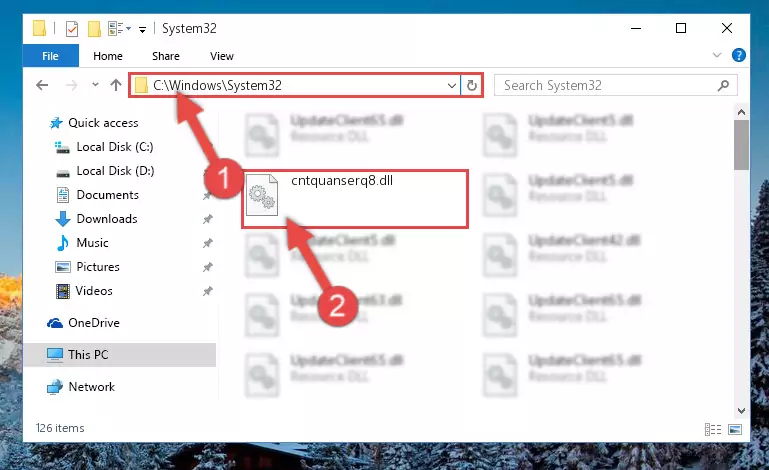The width and height of the screenshot is (769, 470).
Task: Click the Properties quick access toolbar icon
Action: 72,28
